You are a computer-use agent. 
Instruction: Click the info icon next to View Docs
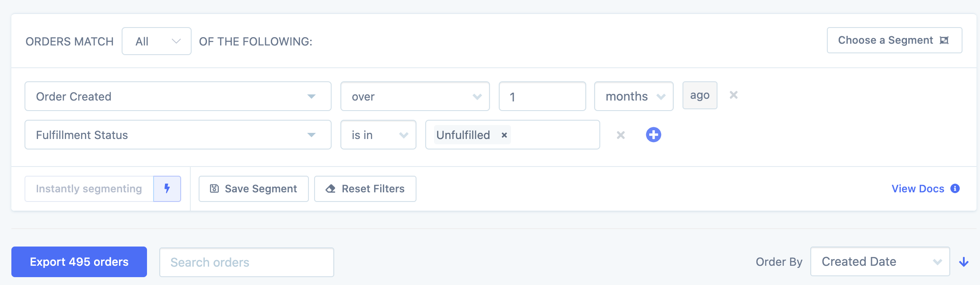point(956,188)
